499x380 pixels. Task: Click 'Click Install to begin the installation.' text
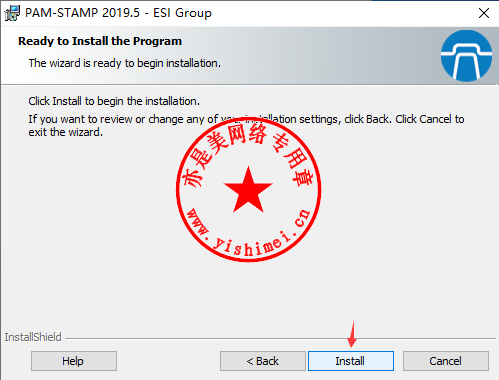coord(114,101)
